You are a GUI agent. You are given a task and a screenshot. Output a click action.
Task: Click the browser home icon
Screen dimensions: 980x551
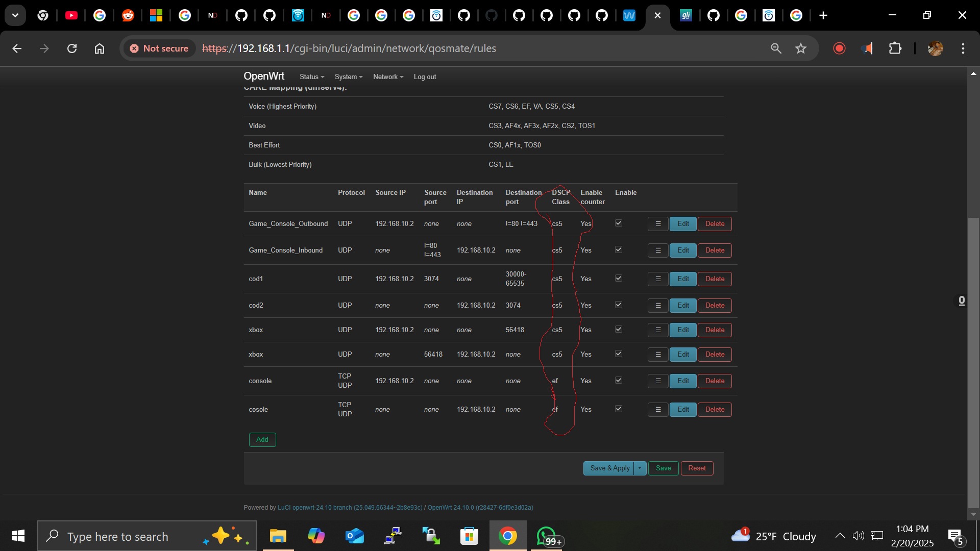coord(99,48)
